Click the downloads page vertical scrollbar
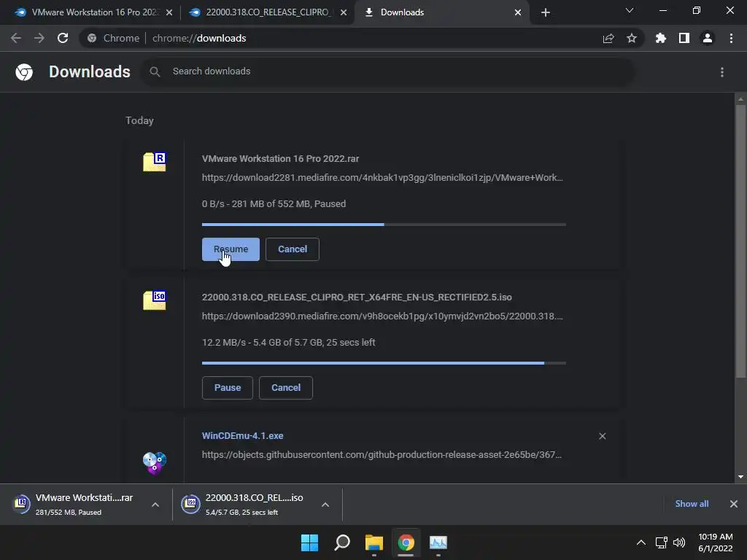Screen dimensions: 747x560 point(740,241)
